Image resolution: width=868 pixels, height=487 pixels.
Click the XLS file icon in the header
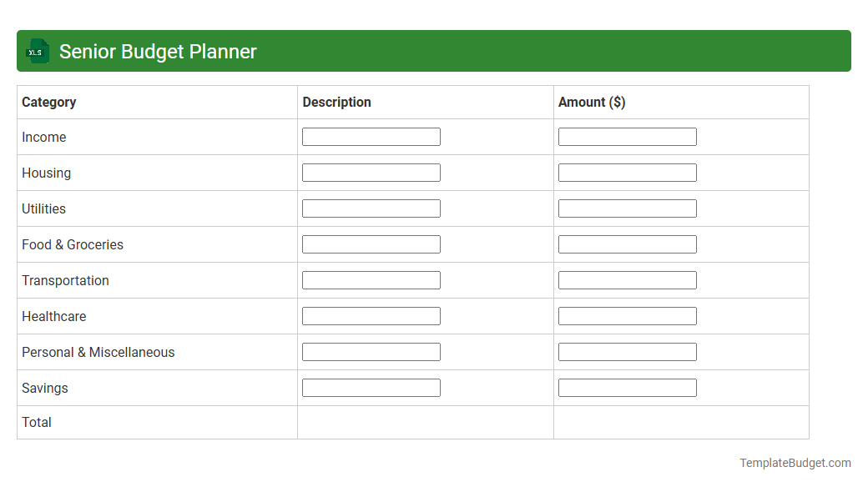(37, 51)
